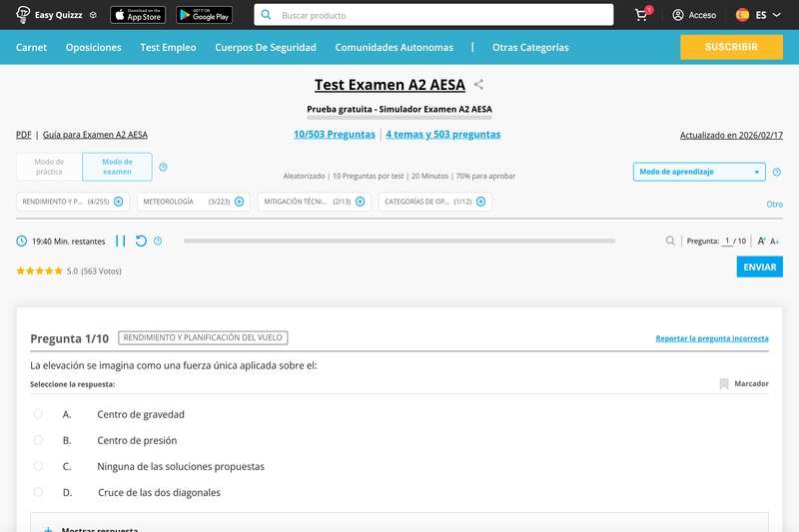Click the small icon beside Easy Quizzz name
Viewport: 799px width, 532px height.
[93, 15]
